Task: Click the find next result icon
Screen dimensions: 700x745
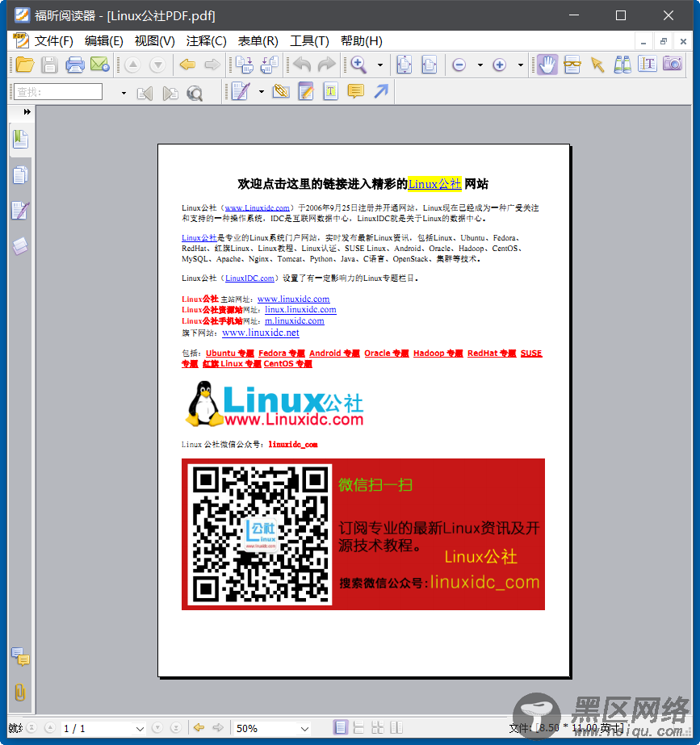Action: pos(170,93)
